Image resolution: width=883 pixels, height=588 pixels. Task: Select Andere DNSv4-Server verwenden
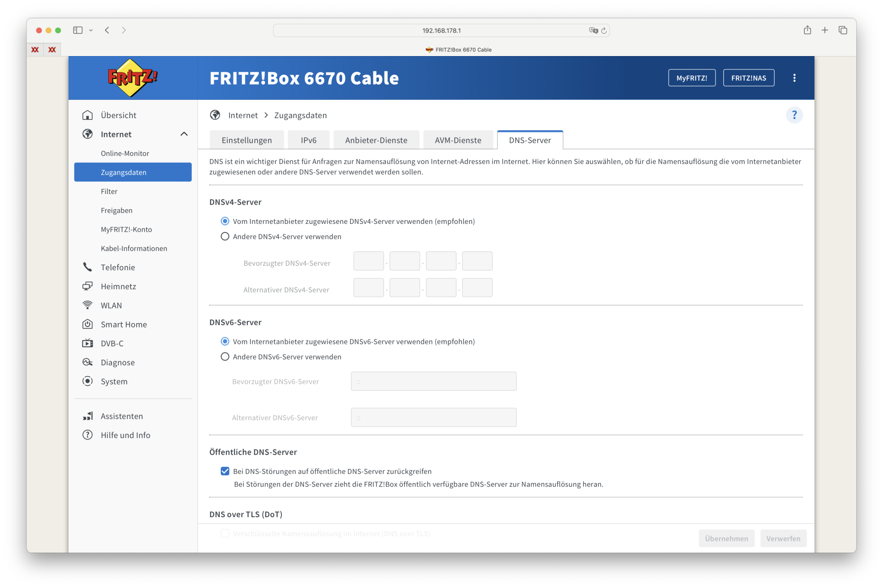pyautogui.click(x=225, y=236)
